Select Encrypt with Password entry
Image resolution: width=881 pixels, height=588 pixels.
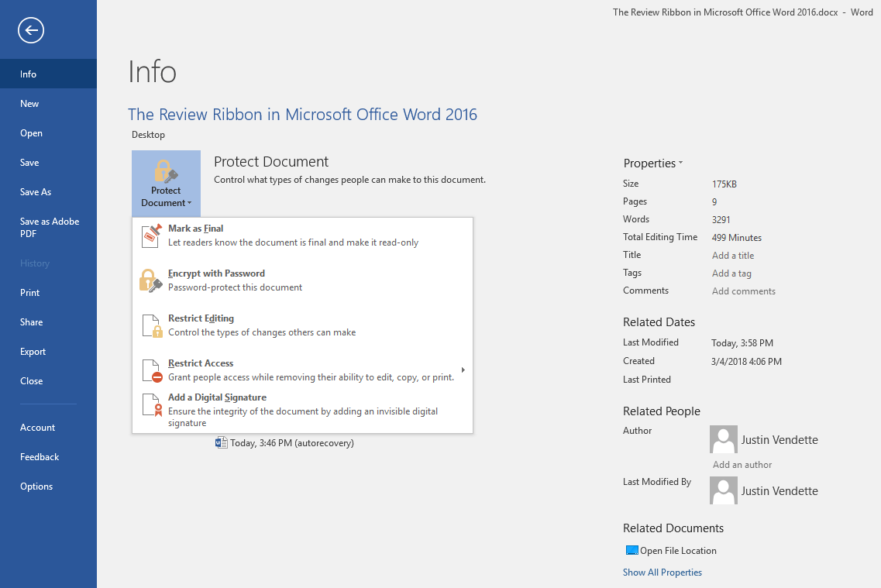coord(302,280)
